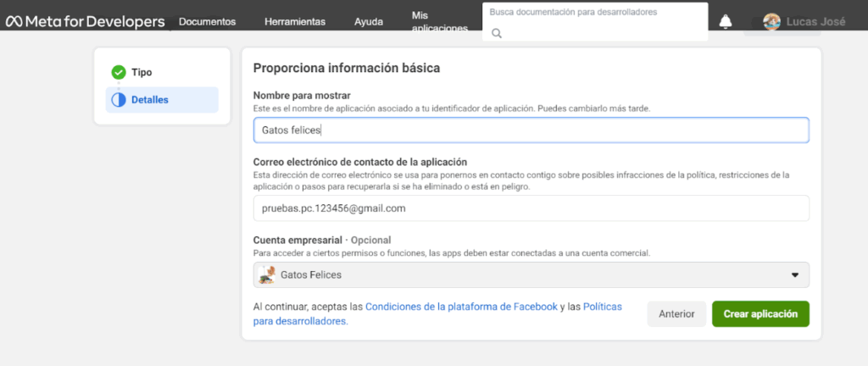868x366 pixels.
Task: Click the green checkmark beside Tipo
Action: (119, 73)
